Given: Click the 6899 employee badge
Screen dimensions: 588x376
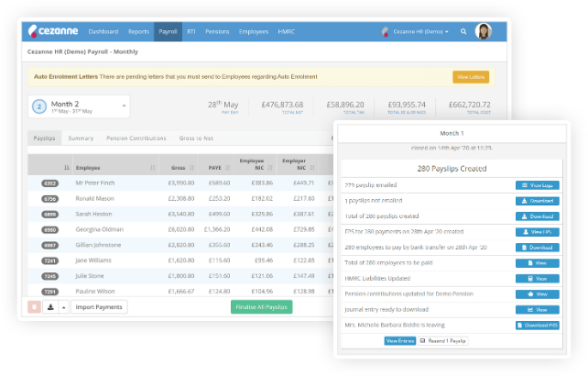Looking at the screenshot, I should 49,214.
